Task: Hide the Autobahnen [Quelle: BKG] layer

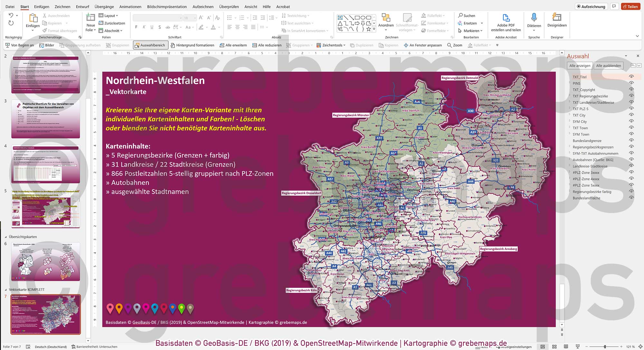Action: click(x=631, y=160)
